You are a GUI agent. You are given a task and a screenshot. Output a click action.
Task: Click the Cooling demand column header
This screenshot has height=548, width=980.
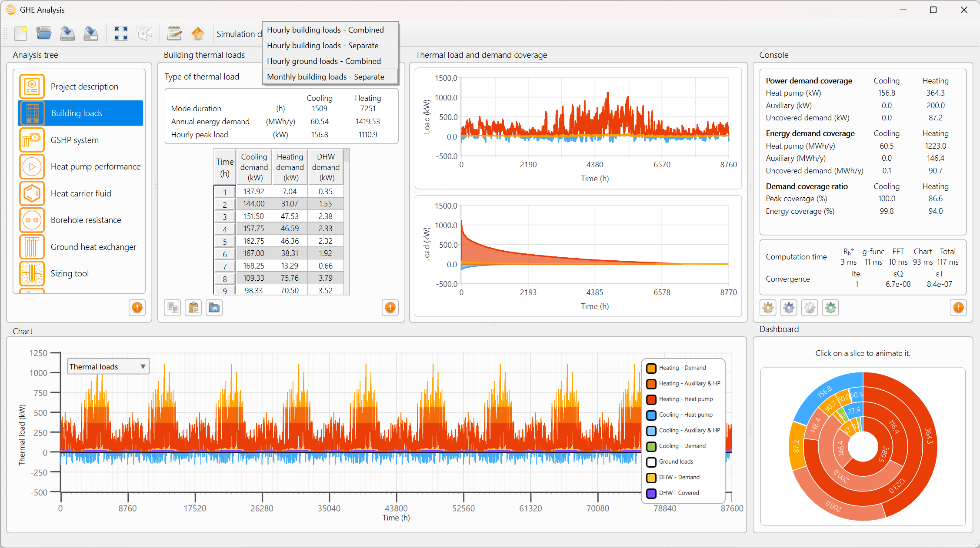click(x=254, y=167)
